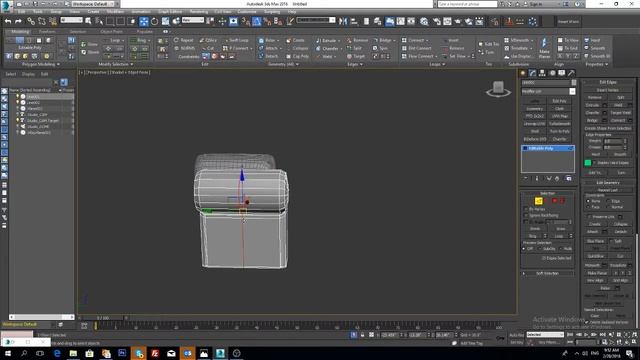640x360 pixels.
Task: Click the Repeat Last button
Action: pyautogui.click(x=607, y=190)
